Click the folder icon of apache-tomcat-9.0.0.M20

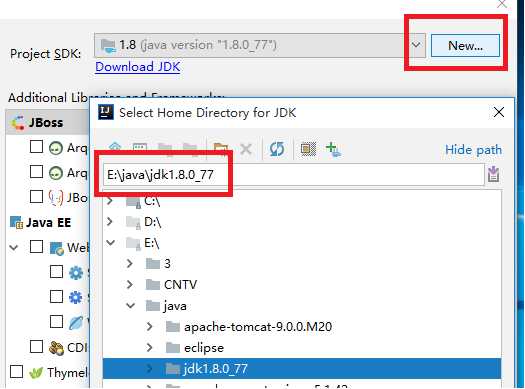tap(173, 326)
